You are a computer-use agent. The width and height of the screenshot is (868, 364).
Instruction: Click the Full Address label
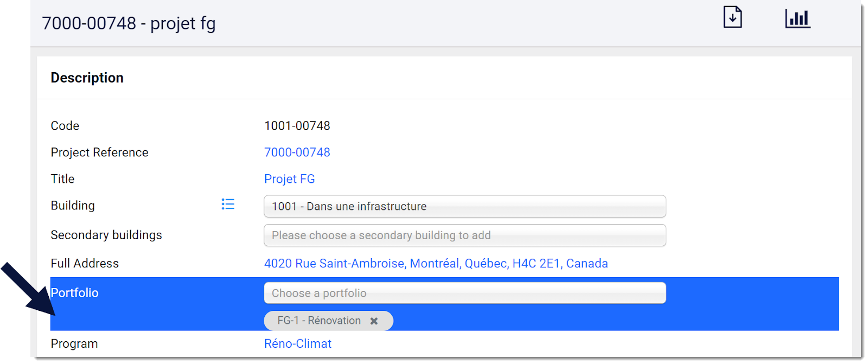pyautogui.click(x=85, y=264)
